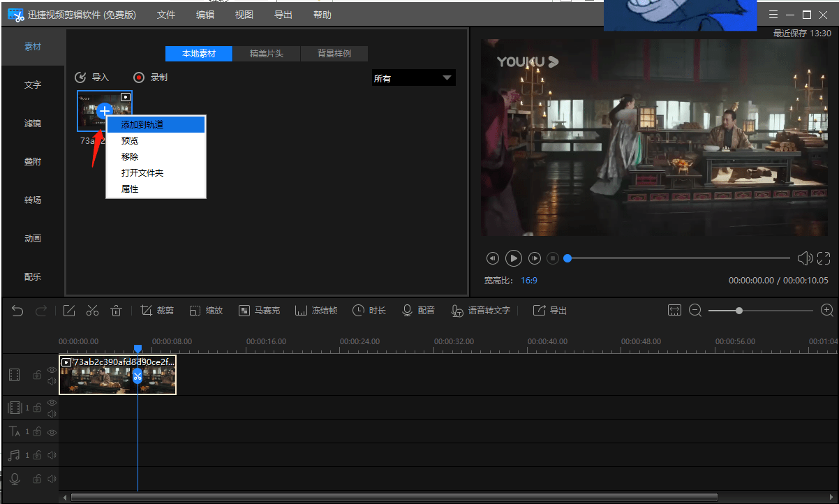Lock the overlay video track 1
Image resolution: width=839 pixels, height=504 pixels.
(37, 408)
